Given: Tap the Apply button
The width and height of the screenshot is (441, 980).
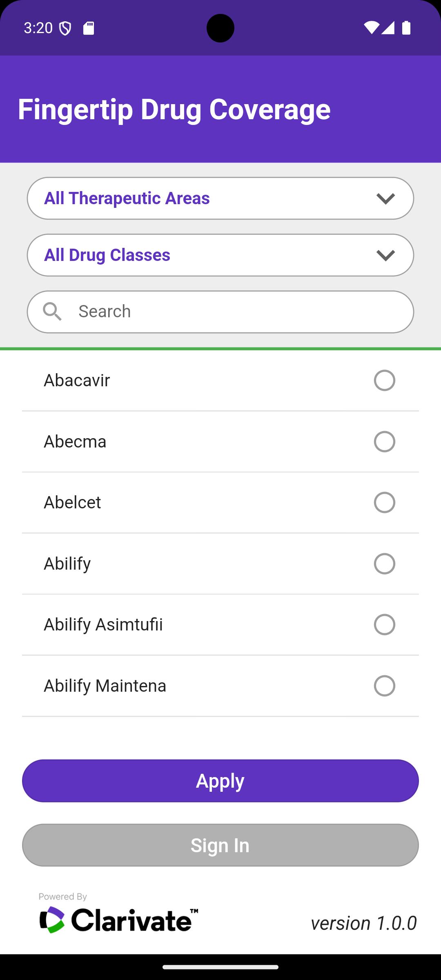Looking at the screenshot, I should [x=220, y=781].
